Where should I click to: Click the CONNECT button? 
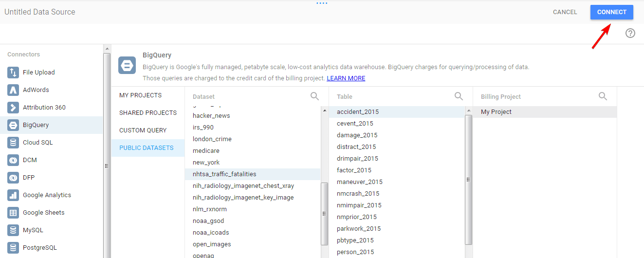[x=612, y=12]
